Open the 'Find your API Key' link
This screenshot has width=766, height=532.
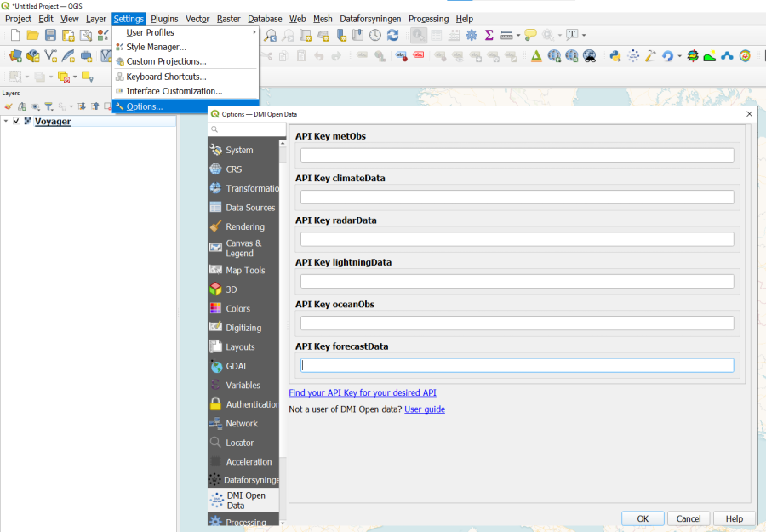[x=362, y=392]
